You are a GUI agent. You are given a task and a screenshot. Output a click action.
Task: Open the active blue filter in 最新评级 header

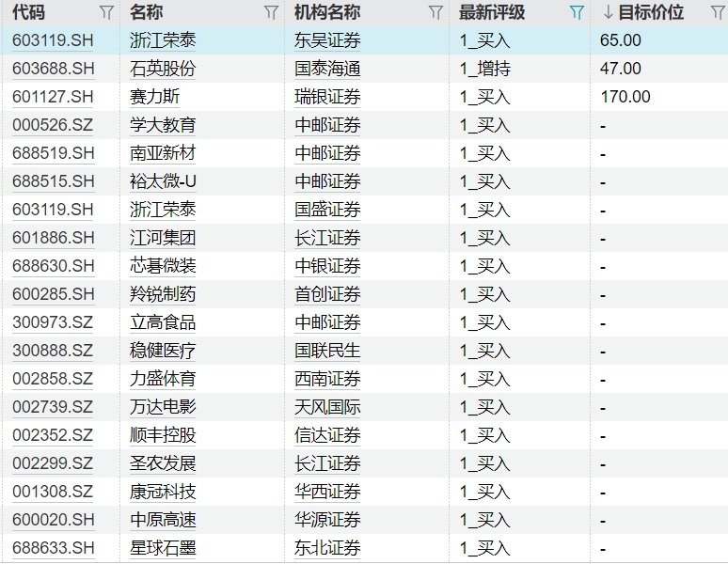point(577,12)
